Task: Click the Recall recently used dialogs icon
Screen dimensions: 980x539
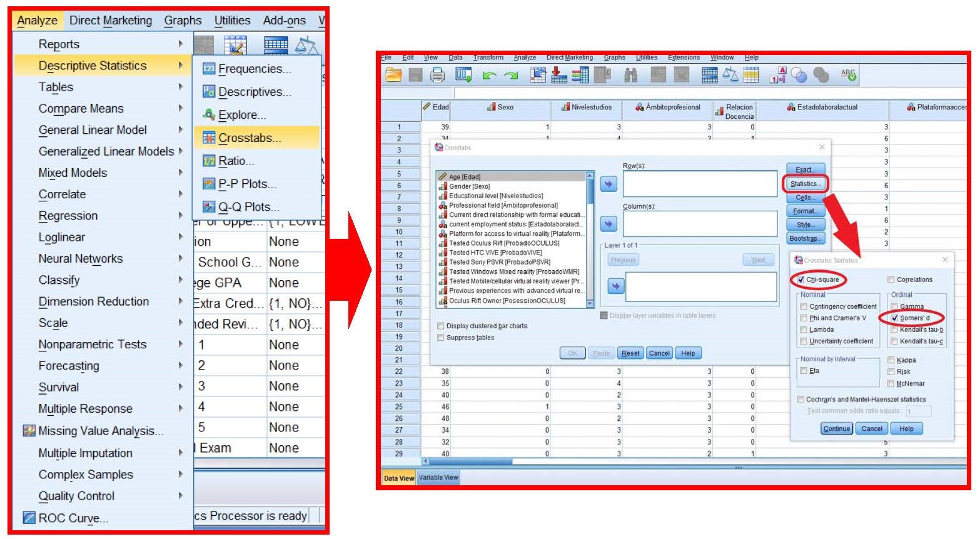Action: point(463,75)
